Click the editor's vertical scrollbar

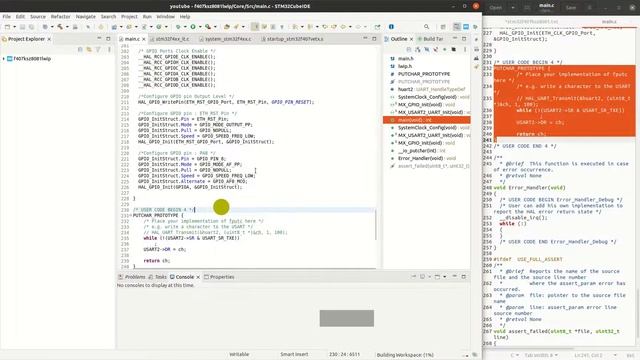tap(376, 224)
